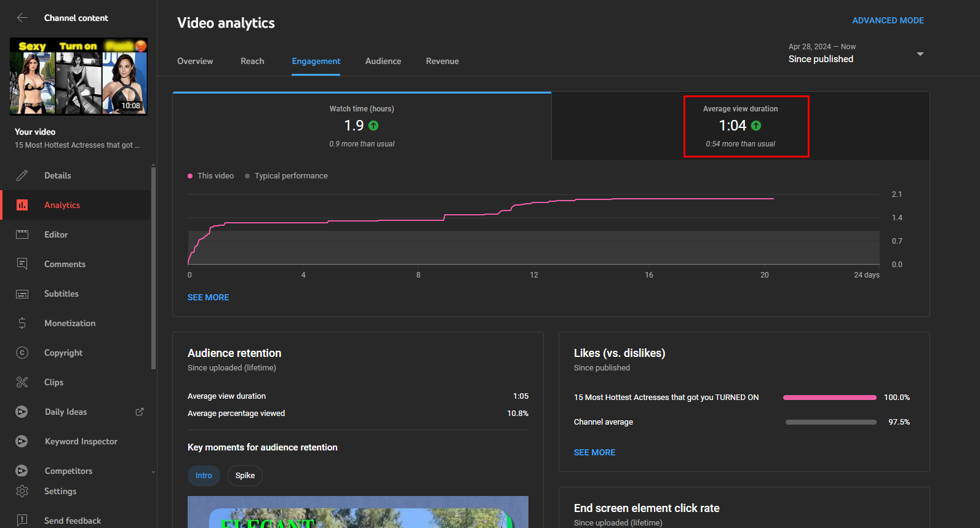Click the 100.0% likes value
The image size is (980, 528).
tap(897, 398)
